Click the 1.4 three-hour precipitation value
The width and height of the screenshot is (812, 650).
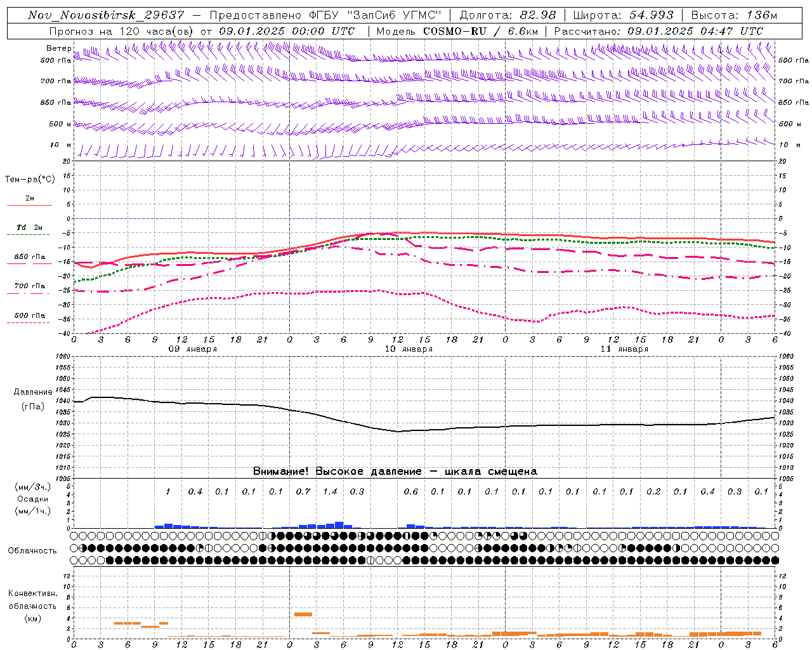point(331,491)
